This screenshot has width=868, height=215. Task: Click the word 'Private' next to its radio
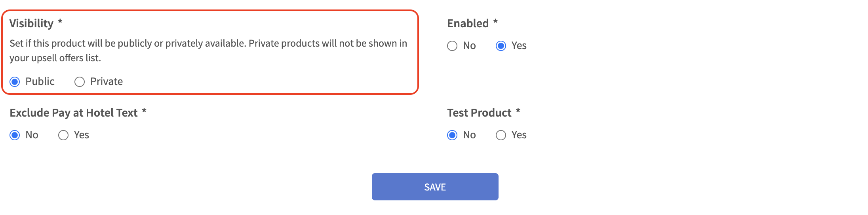(x=107, y=81)
